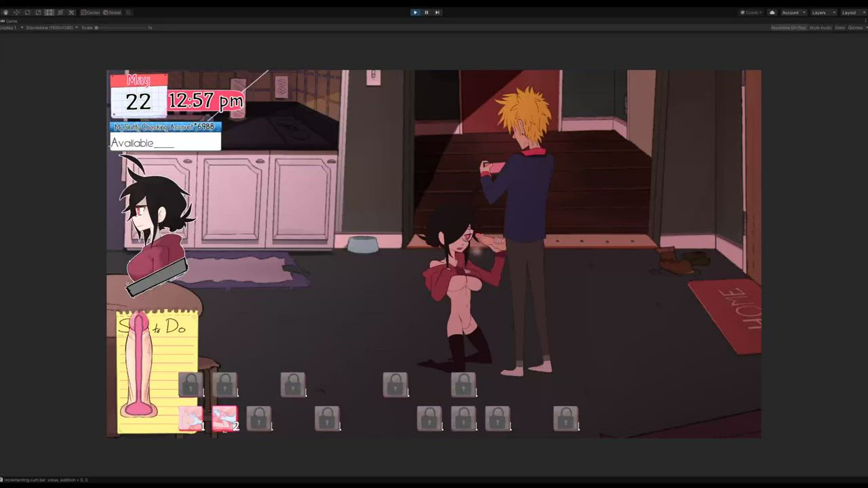
Task: Select action slot 1 icon
Action: coord(191,418)
